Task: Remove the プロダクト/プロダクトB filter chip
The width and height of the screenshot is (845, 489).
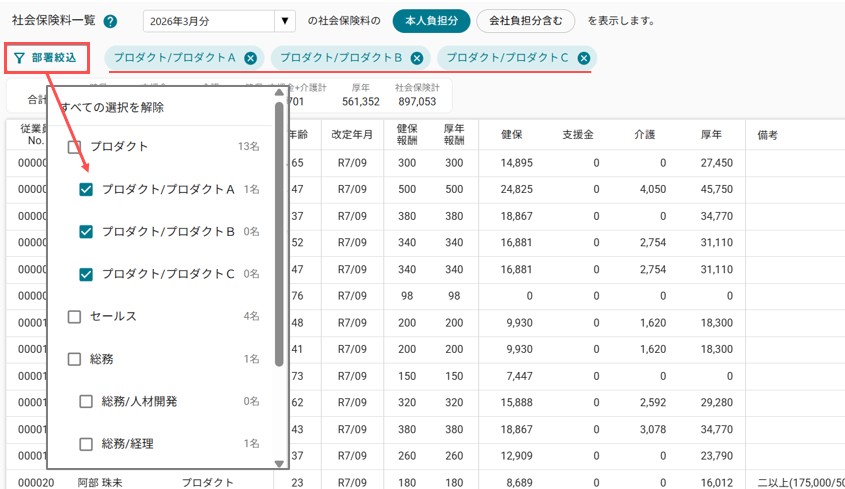Action: coord(417,58)
